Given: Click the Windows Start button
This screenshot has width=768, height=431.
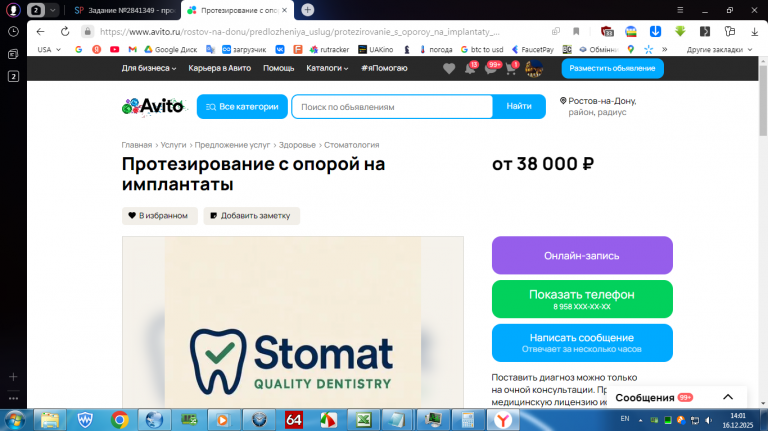Looking at the screenshot, I should [x=15, y=420].
